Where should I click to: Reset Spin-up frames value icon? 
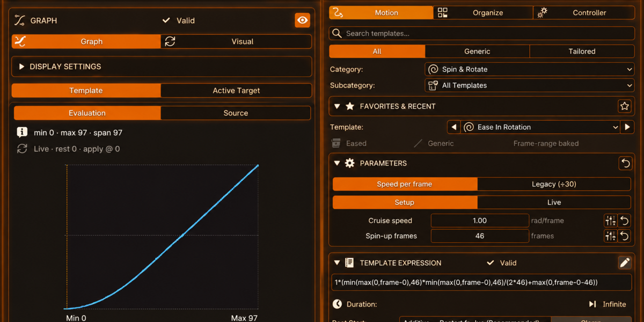tap(624, 236)
